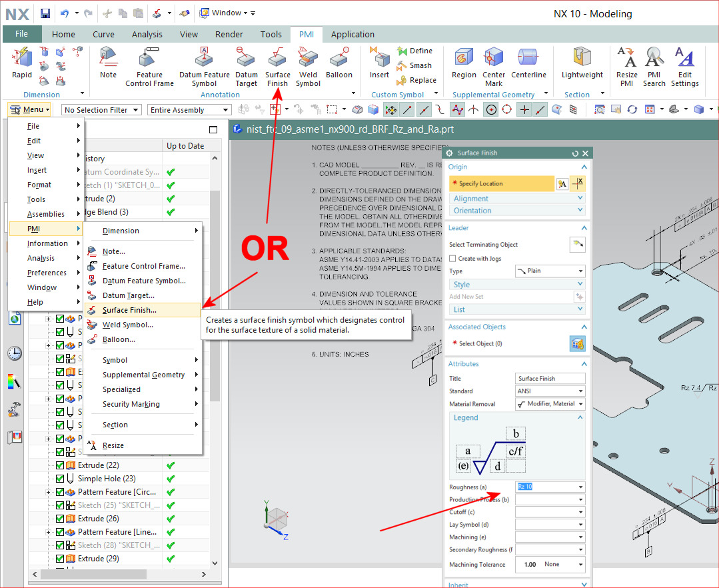Click the Insert custom symbol icon
719x588 pixels.
pos(379,63)
